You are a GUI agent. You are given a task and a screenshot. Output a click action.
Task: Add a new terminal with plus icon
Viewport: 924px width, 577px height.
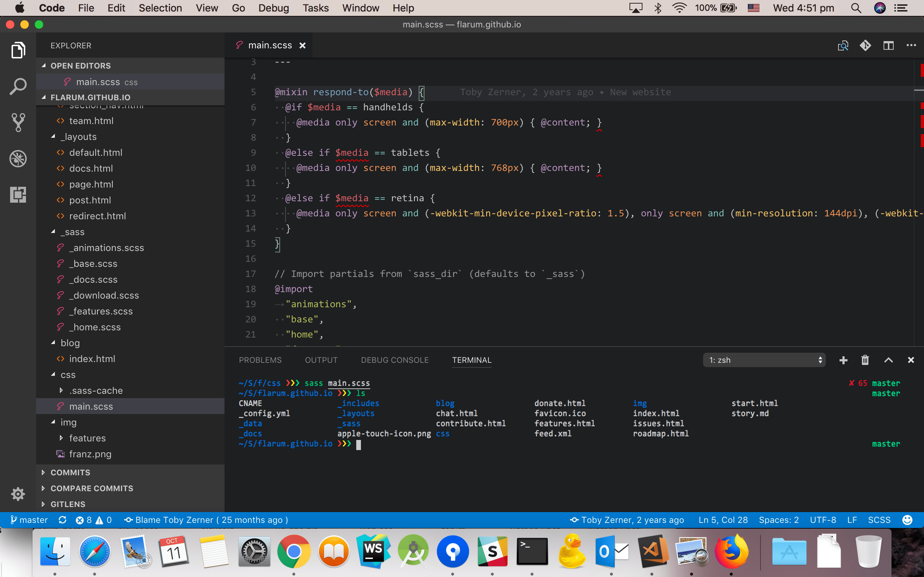tap(844, 360)
